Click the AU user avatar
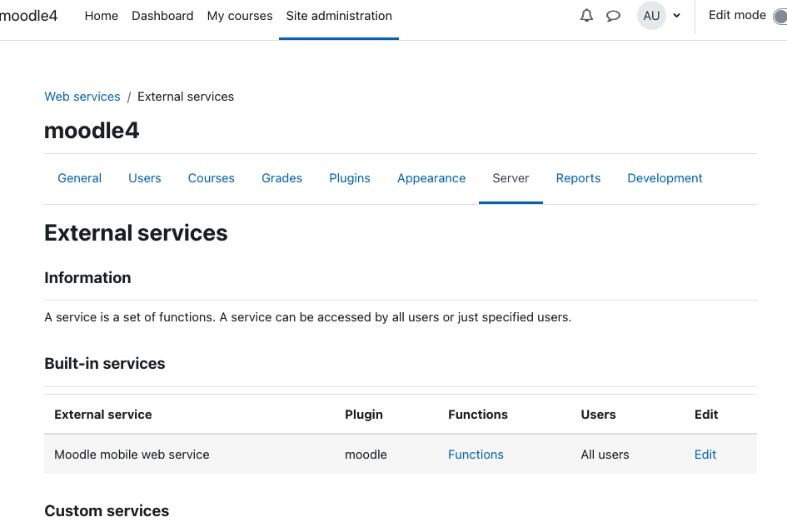This screenshot has height=532, width=787. tap(651, 16)
